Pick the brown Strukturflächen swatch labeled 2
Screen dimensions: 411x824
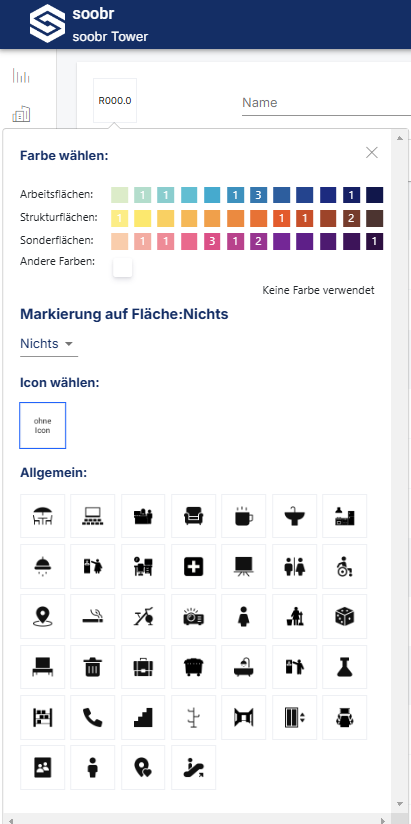351,218
